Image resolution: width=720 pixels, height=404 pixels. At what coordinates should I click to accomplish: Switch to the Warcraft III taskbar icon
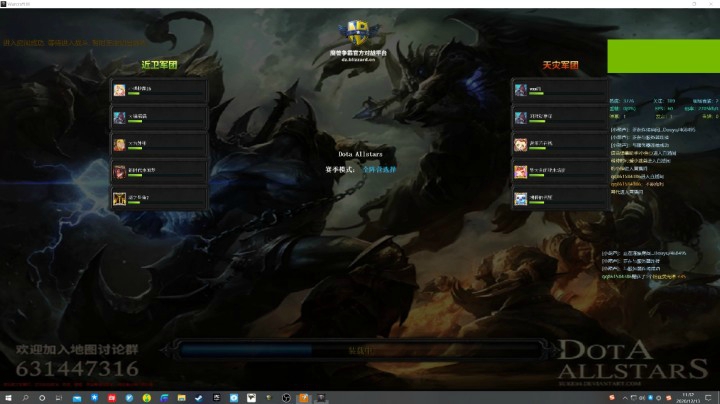(321, 398)
